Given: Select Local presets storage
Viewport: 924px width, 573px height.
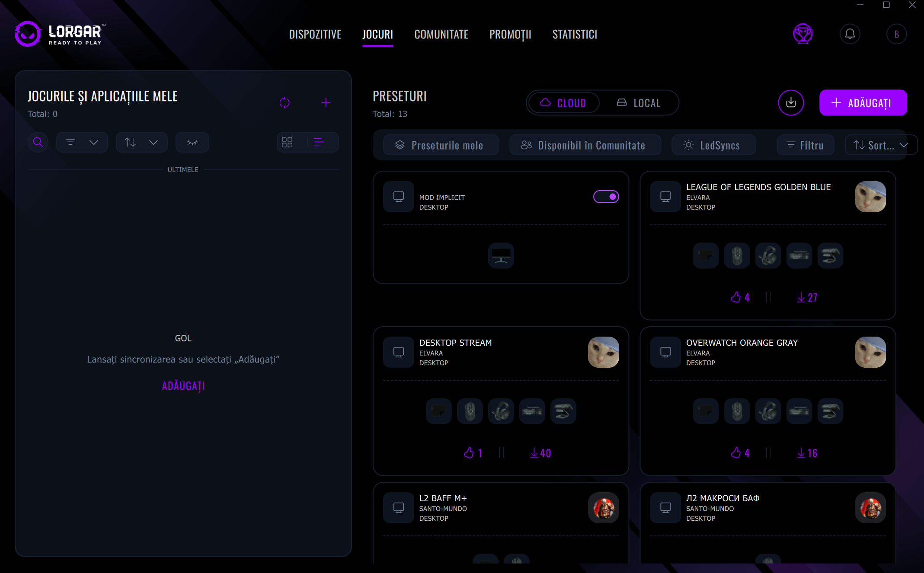Looking at the screenshot, I should tap(639, 103).
